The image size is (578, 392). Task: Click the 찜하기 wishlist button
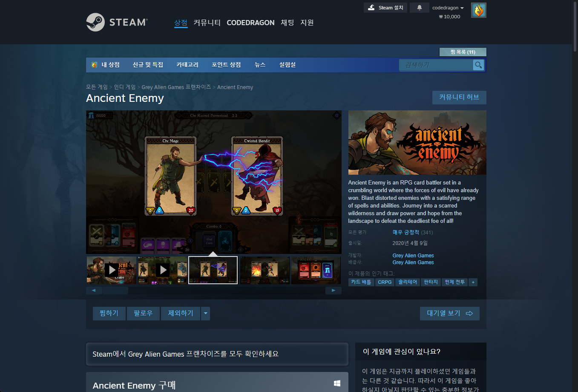(109, 313)
